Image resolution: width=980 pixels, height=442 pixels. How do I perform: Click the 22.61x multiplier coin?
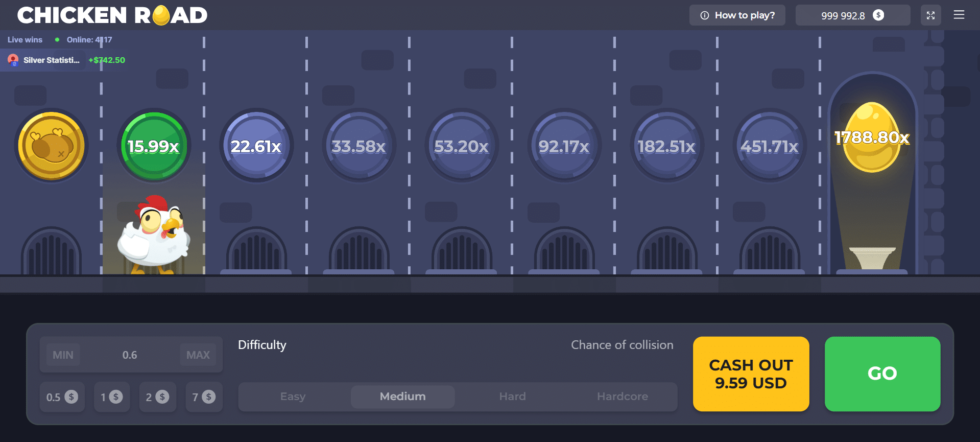click(256, 146)
